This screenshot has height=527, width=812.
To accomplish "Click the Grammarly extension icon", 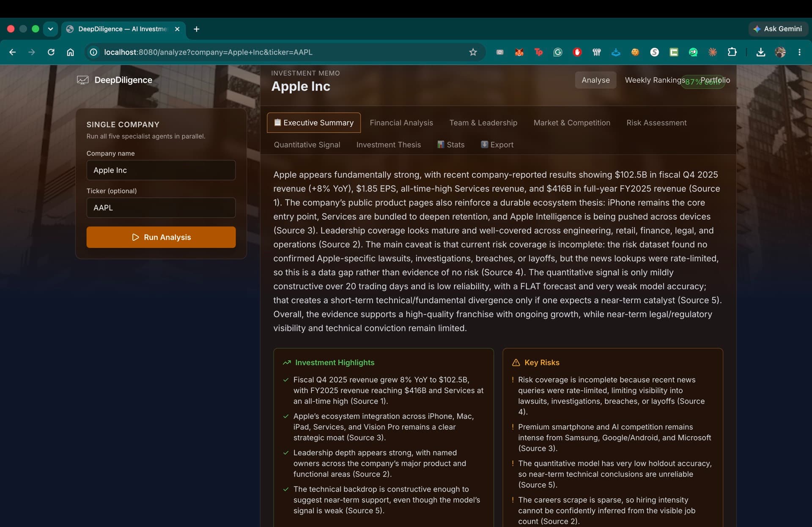I will pos(558,52).
